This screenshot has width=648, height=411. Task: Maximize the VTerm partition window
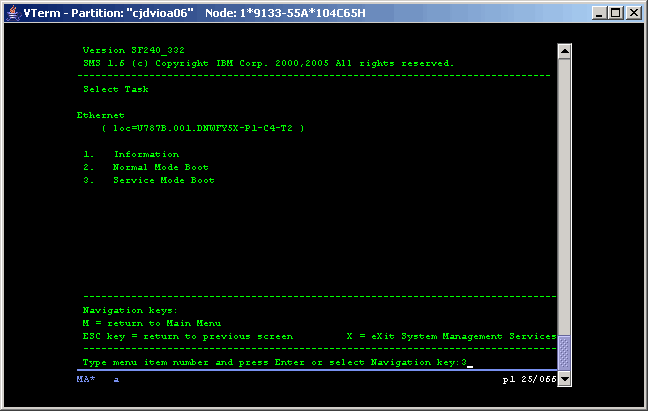615,13
